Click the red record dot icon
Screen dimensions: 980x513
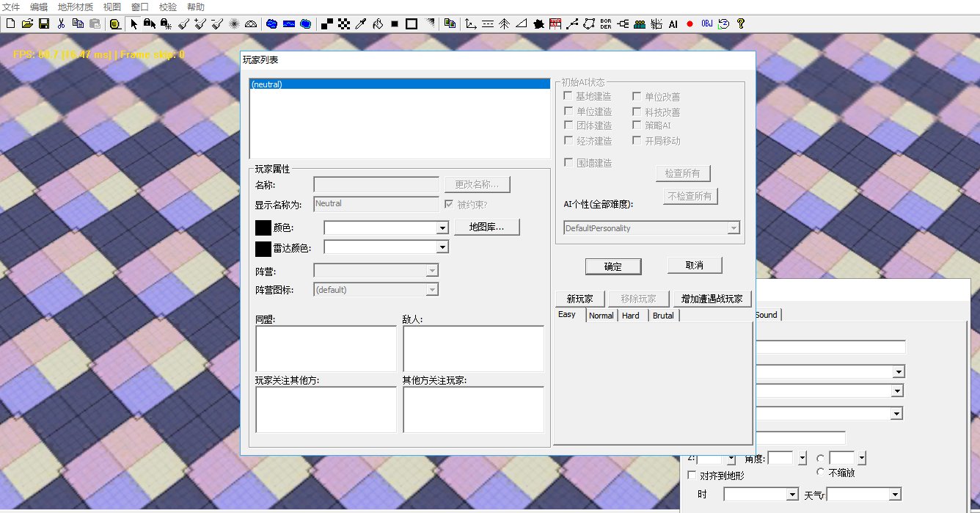(690, 23)
